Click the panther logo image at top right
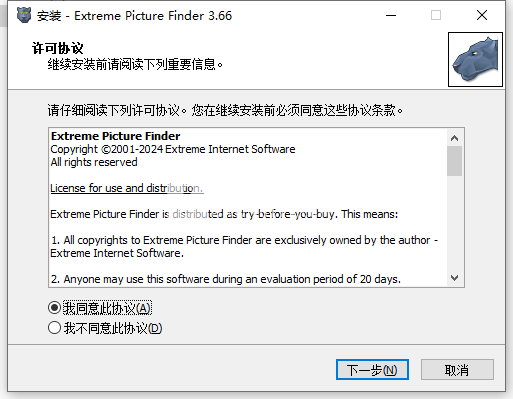This screenshot has width=513, height=399. pos(475,59)
